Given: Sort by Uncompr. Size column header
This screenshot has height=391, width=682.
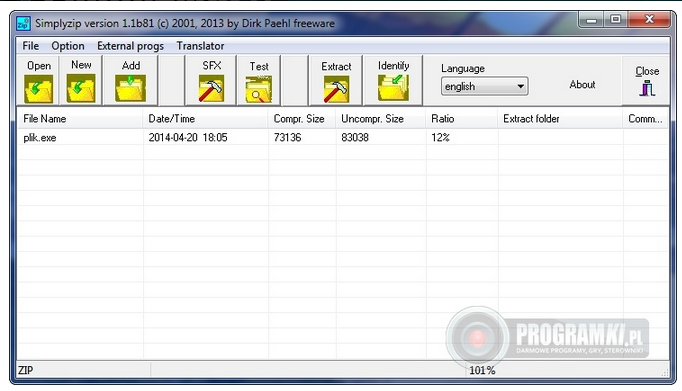Looking at the screenshot, I should 380,118.
